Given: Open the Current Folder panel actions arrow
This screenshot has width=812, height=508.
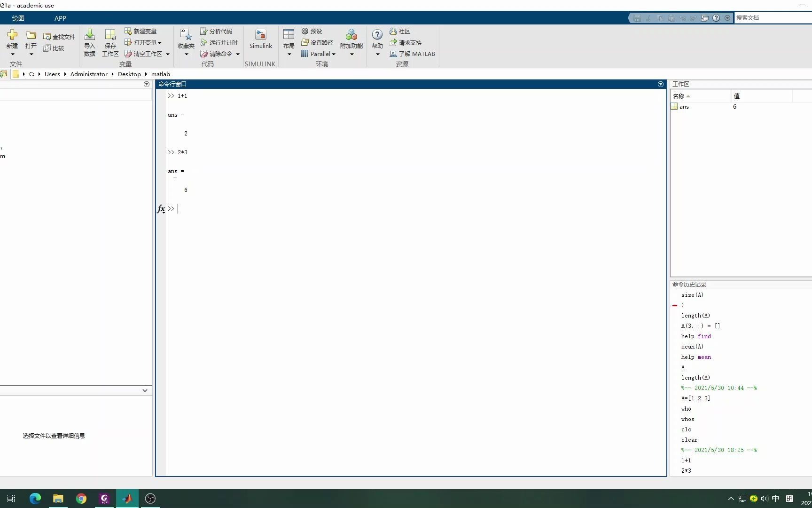Looking at the screenshot, I should [147, 84].
